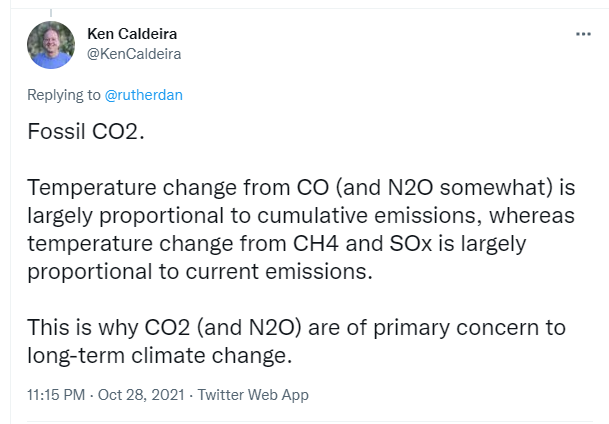This screenshot has height=424, width=609.
Task: Click line "largely proportional to cumulative emissions"
Action: coord(301,215)
